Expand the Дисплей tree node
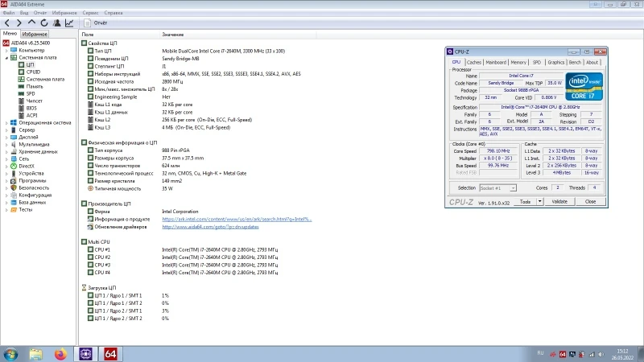This screenshot has height=362, width=644. pos(6,138)
